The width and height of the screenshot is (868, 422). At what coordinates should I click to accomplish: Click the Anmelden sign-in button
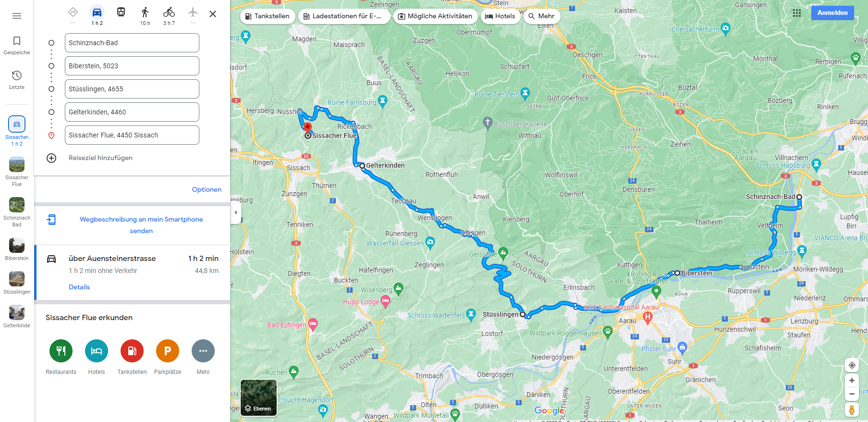(832, 13)
